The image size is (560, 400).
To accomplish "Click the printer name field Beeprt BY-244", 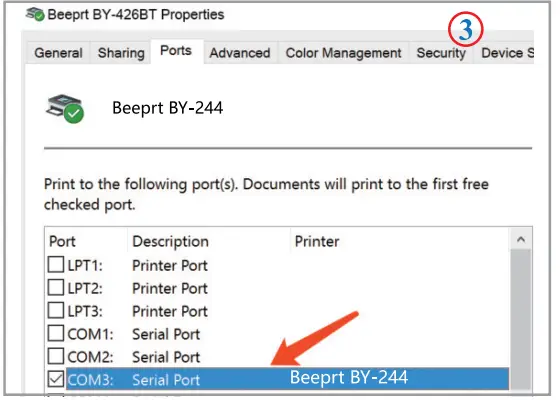I will coord(168,108).
